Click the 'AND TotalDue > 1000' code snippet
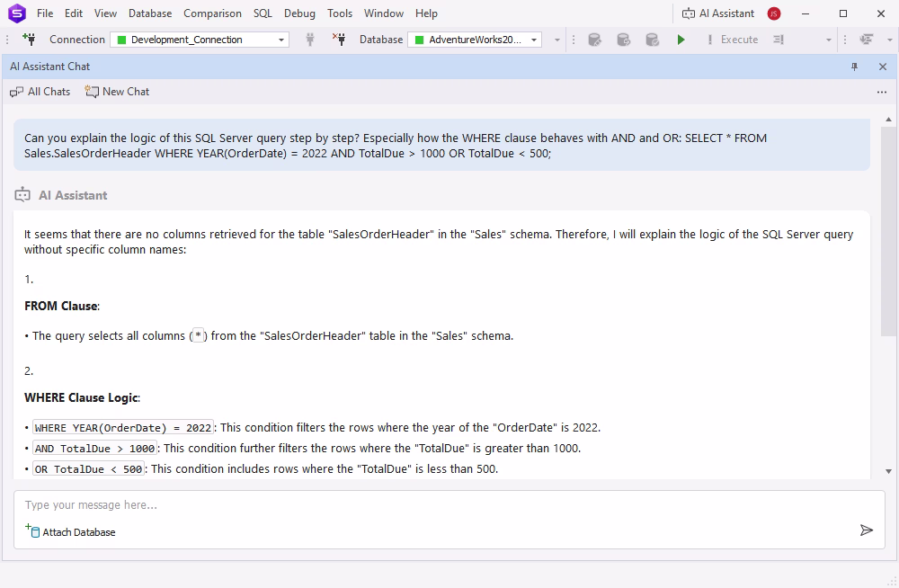Image resolution: width=899 pixels, height=588 pixels. (94, 449)
